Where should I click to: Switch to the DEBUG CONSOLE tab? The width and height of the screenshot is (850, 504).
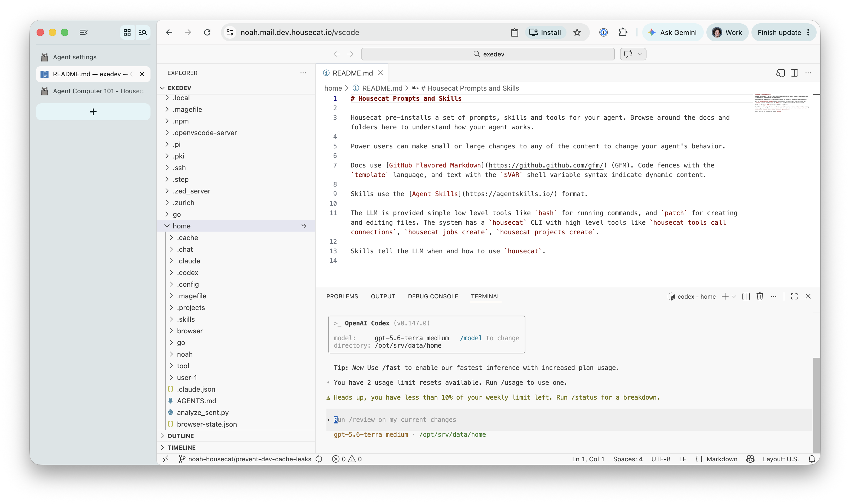coord(433,297)
